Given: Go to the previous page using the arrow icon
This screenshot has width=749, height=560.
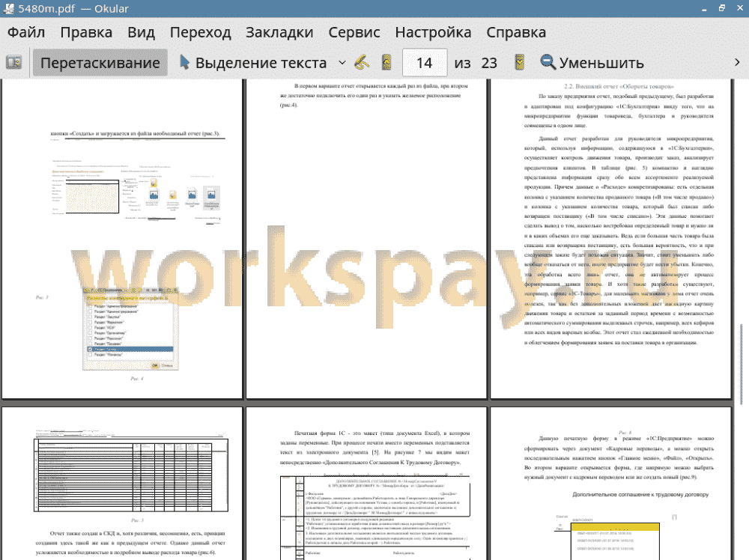Looking at the screenshot, I should coord(386,63).
